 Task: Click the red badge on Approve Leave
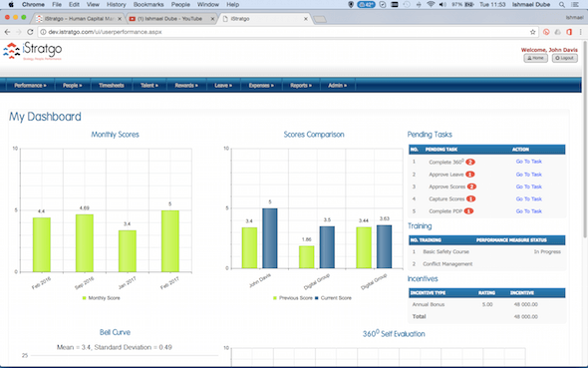469,175
